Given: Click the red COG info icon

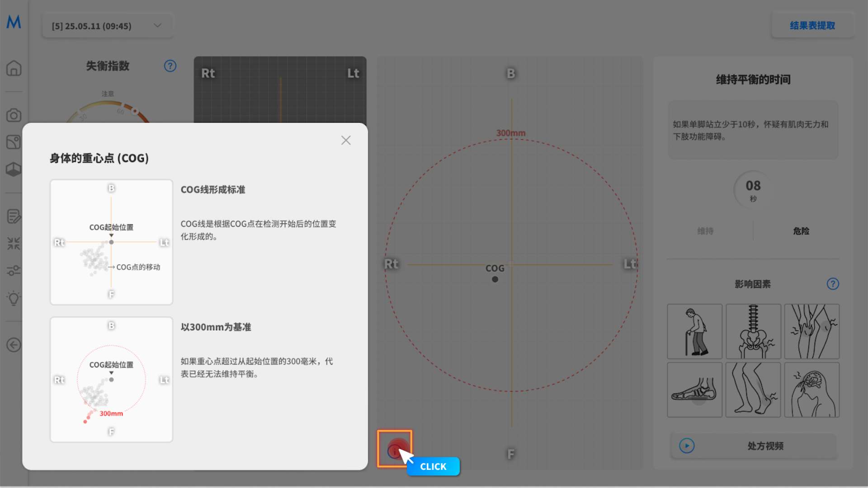Looking at the screenshot, I should [394, 450].
